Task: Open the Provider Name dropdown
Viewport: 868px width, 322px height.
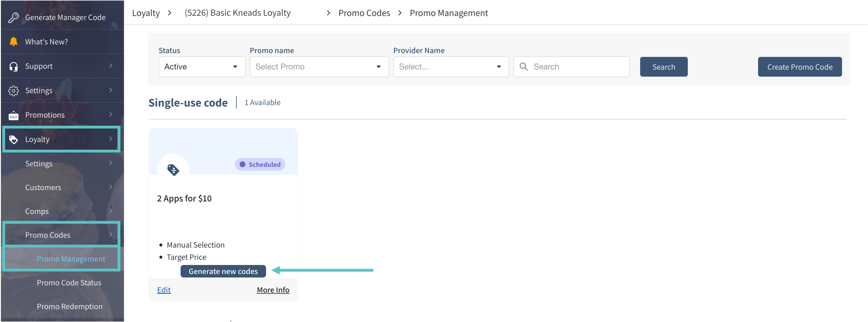Action: (x=450, y=67)
